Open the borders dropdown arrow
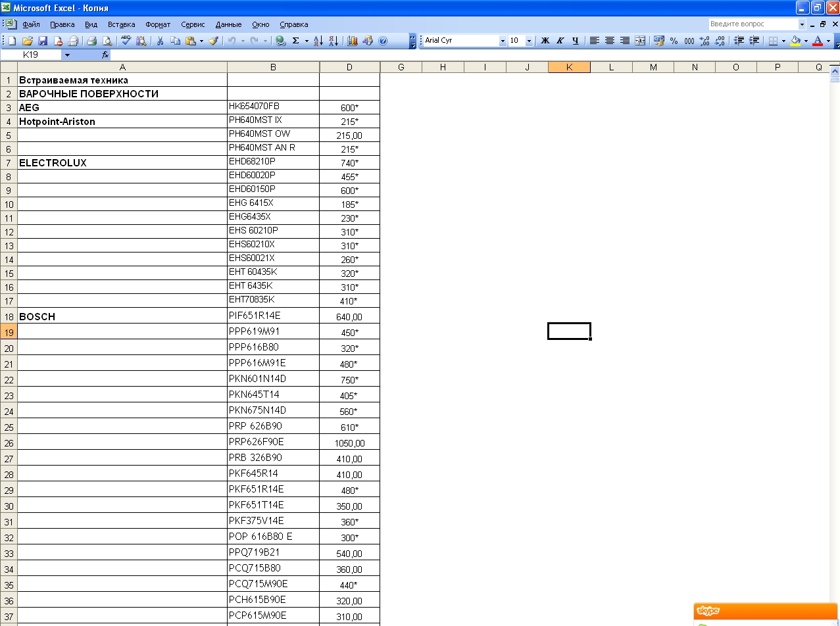This screenshot has width=840, height=626. click(x=783, y=41)
